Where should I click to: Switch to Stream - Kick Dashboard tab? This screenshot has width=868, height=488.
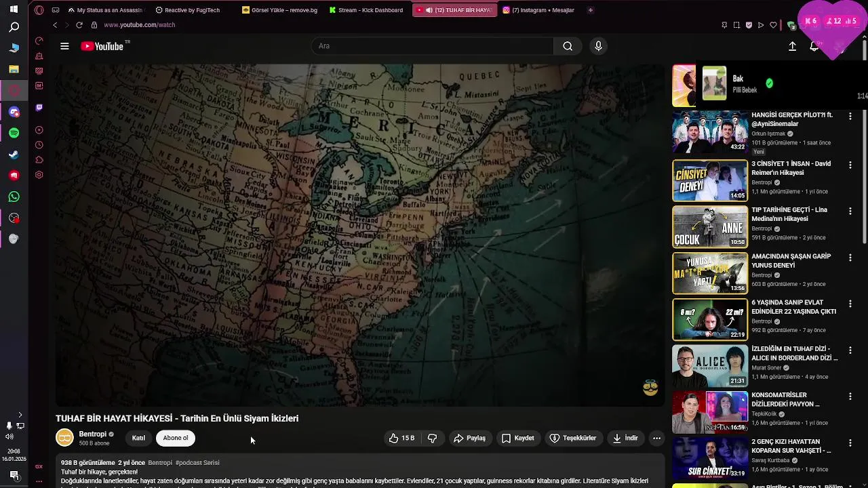click(x=367, y=10)
